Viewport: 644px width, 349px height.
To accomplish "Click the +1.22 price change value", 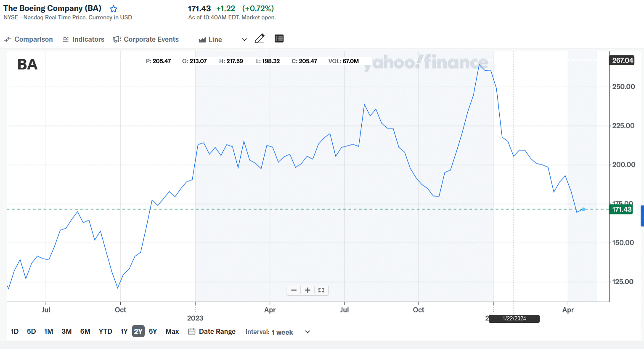I will pos(226,8).
